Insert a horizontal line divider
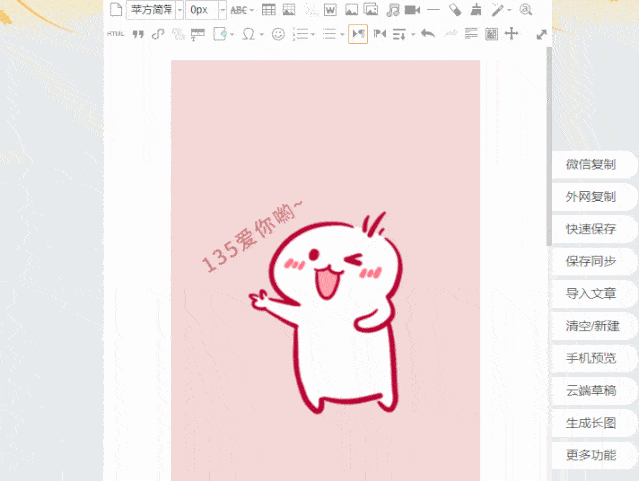Screen dimensions: 639x481 click(433, 10)
